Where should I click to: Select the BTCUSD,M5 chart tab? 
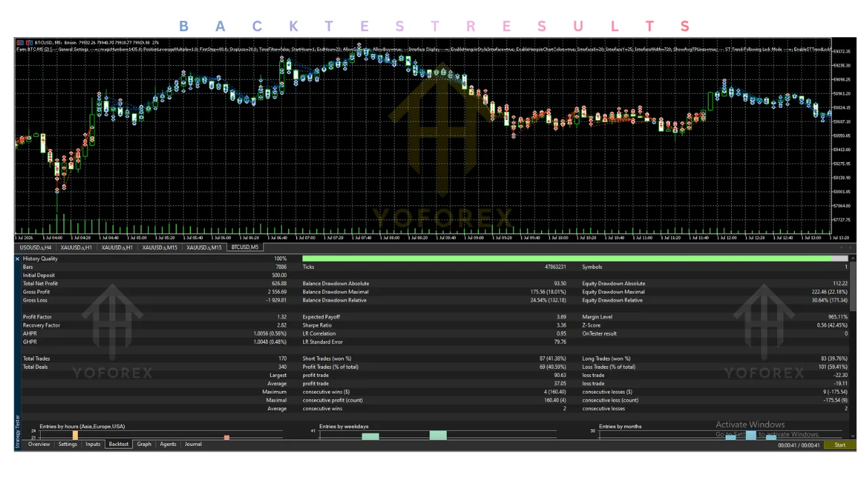[x=245, y=247]
